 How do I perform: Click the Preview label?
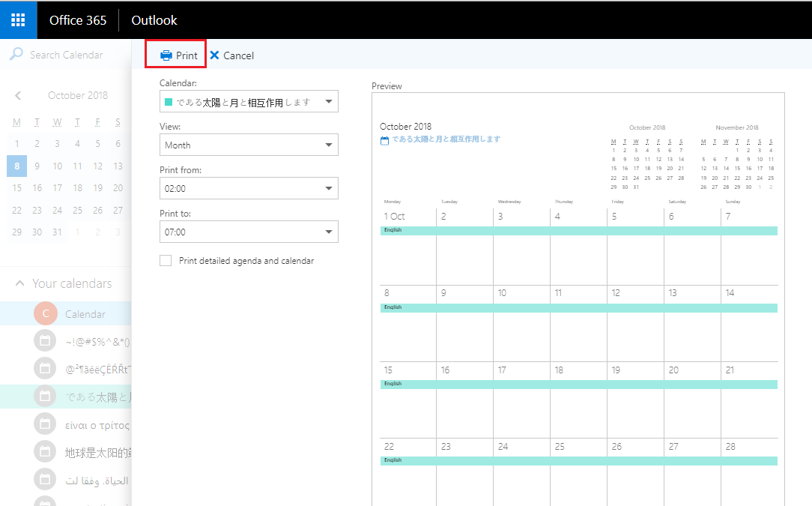point(387,86)
